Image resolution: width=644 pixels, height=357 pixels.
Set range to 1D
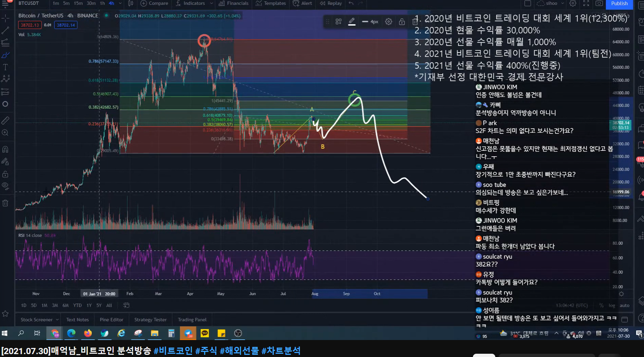point(24,305)
